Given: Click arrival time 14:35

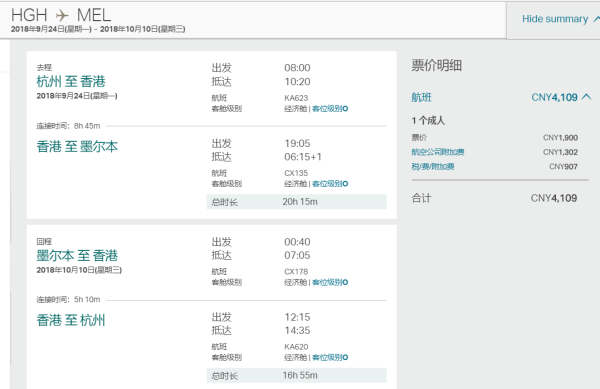Looking at the screenshot, I should point(297,330).
